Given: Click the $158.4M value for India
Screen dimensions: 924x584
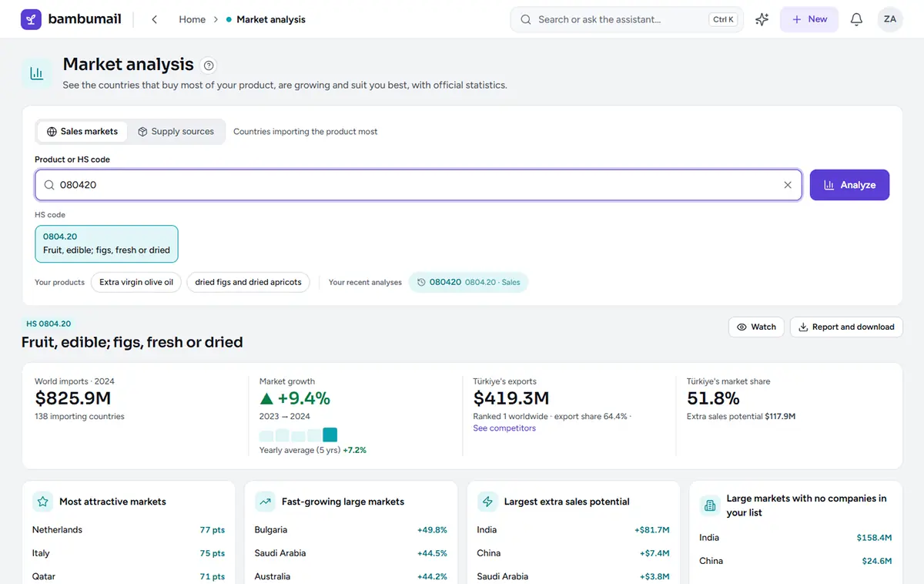Looking at the screenshot, I should click(874, 538).
